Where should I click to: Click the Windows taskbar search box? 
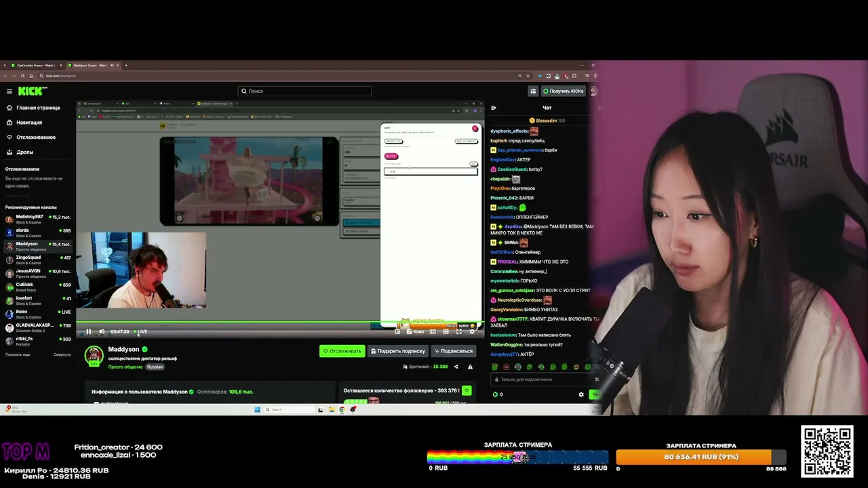[290, 409]
